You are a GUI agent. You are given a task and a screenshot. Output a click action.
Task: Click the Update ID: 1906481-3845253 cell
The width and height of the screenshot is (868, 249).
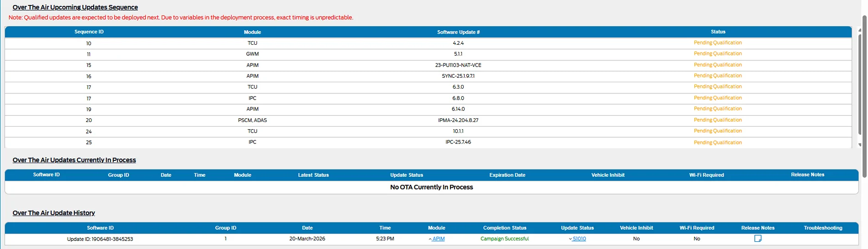100,239
